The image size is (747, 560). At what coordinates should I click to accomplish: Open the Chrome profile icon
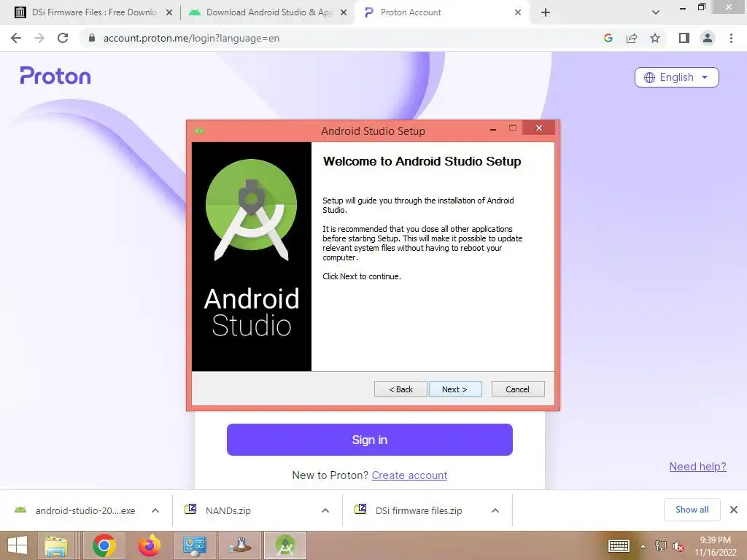[708, 38]
